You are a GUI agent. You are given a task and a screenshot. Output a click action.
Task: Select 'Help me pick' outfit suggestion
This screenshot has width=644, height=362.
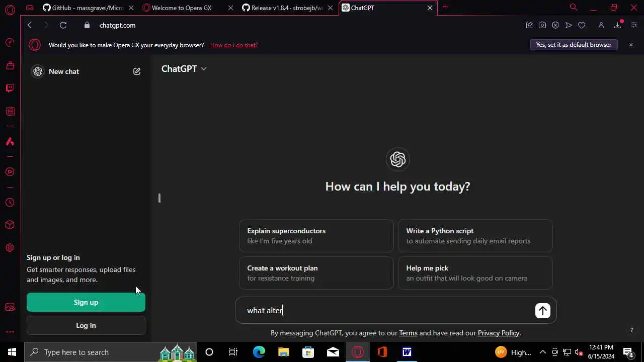click(475, 273)
